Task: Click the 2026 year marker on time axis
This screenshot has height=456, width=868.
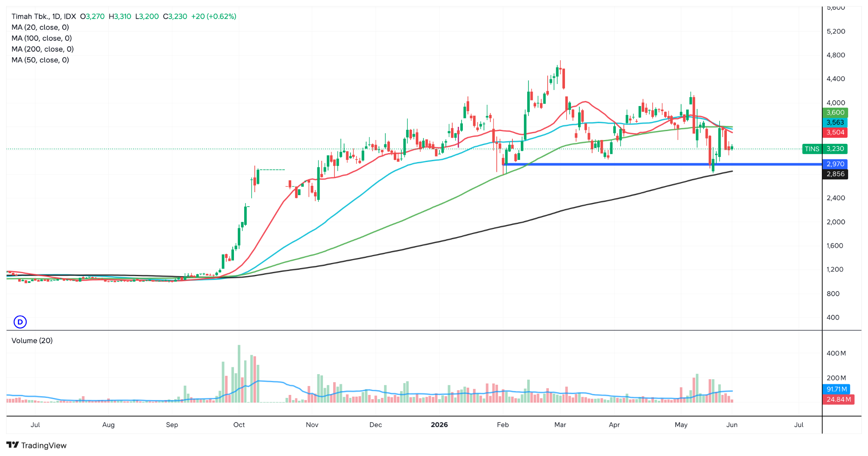Action: click(439, 425)
